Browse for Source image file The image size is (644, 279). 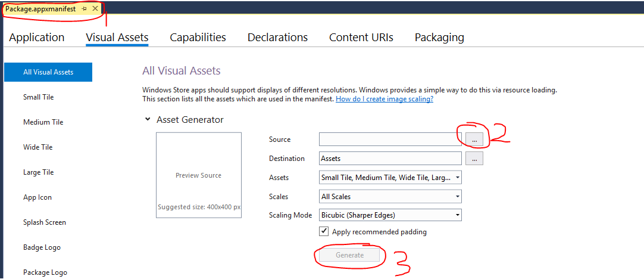[474, 139]
